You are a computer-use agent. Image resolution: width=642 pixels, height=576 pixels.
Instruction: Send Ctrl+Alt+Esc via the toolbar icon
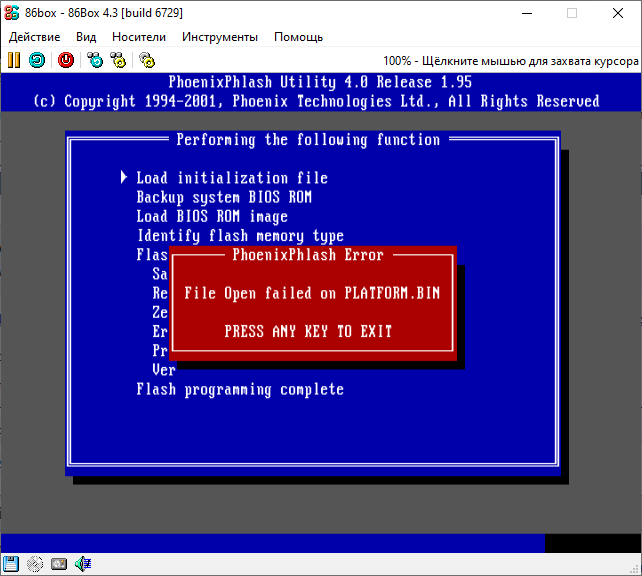118,60
